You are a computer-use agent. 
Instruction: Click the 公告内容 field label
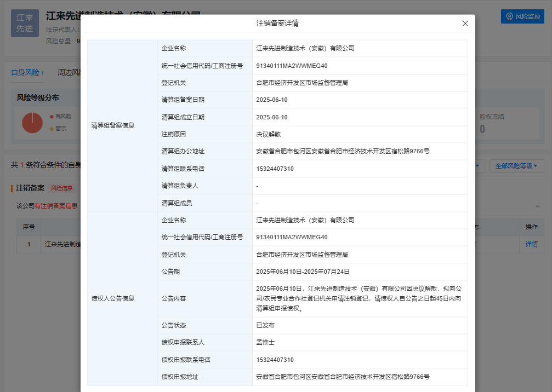click(174, 298)
